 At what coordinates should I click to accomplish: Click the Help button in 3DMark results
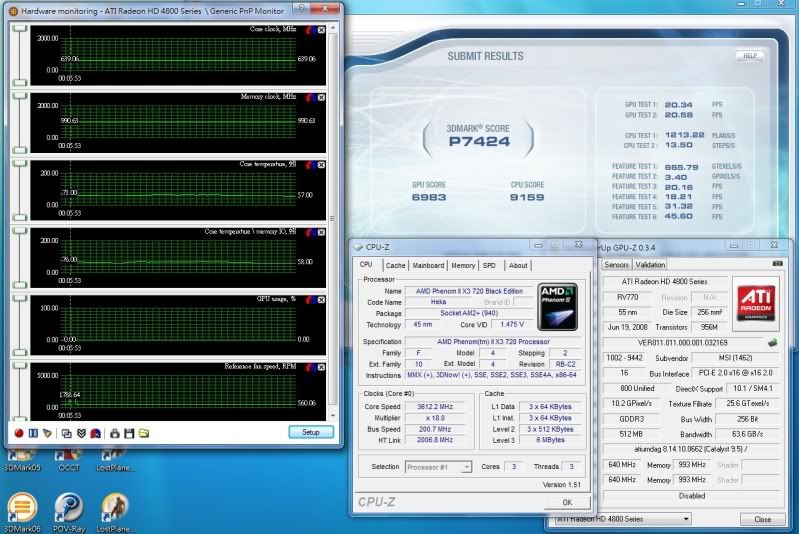coord(751,56)
